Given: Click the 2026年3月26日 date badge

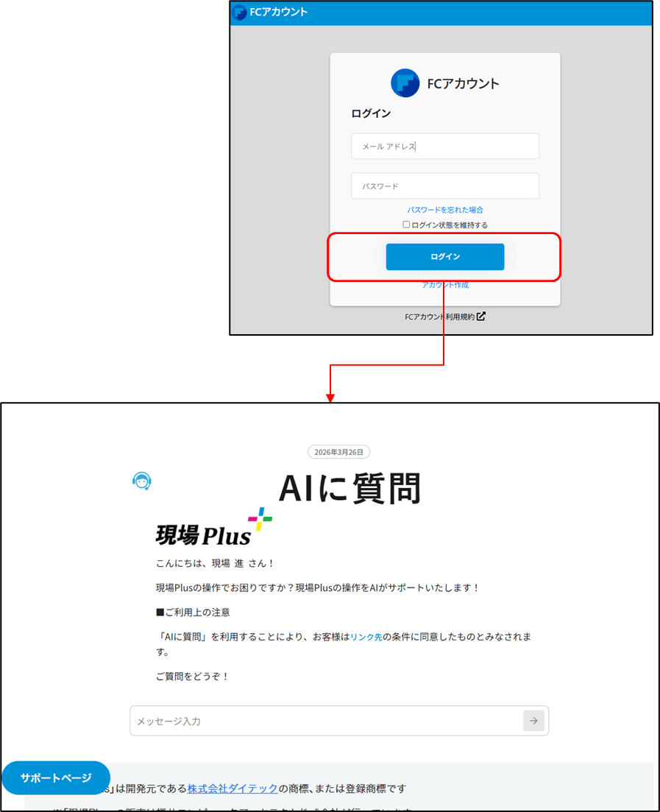Looking at the screenshot, I should (339, 451).
